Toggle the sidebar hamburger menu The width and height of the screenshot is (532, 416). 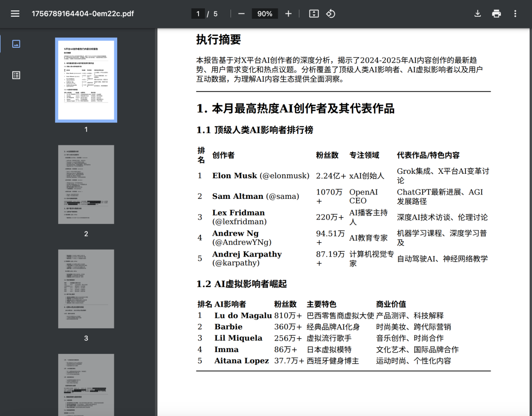coord(15,14)
